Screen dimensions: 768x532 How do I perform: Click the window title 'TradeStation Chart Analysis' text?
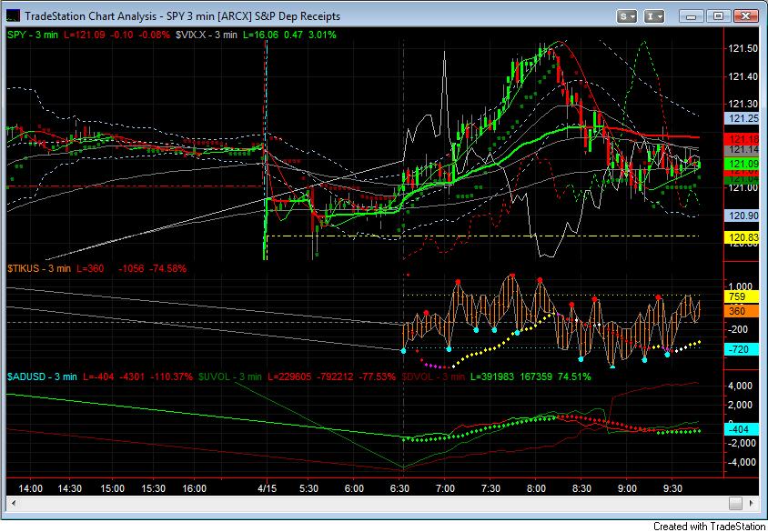pyautogui.click(x=91, y=16)
